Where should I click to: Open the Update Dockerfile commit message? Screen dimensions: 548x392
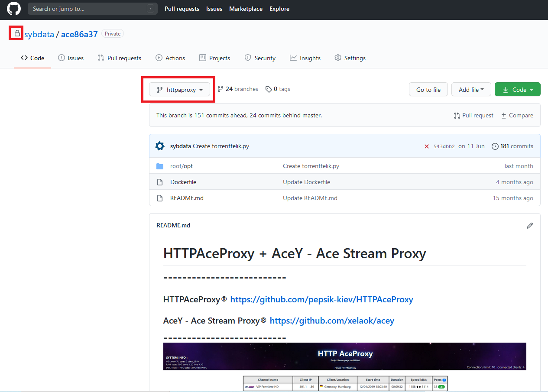[x=306, y=182]
